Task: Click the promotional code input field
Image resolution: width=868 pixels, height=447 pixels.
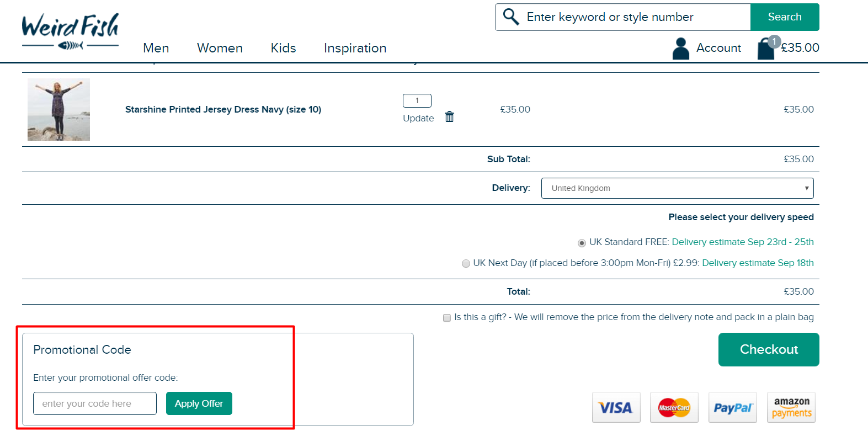Action: 95,403
